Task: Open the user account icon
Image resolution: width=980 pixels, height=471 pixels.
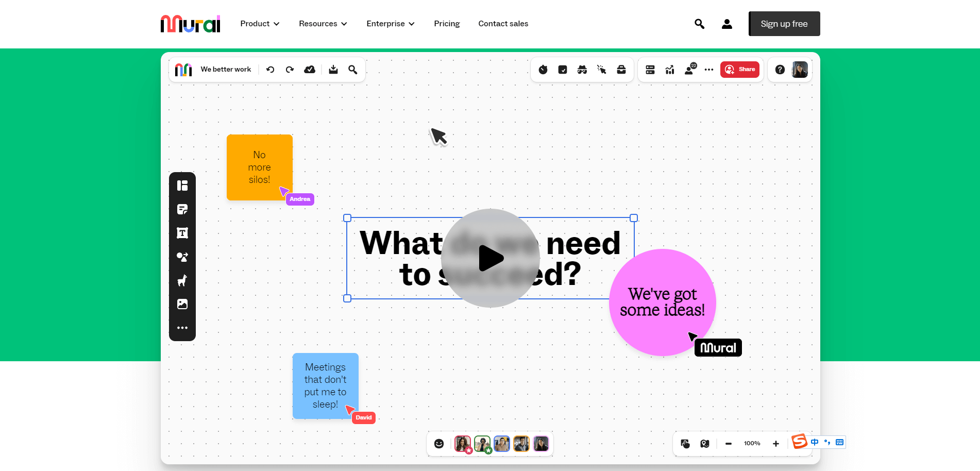Action: click(x=727, y=24)
